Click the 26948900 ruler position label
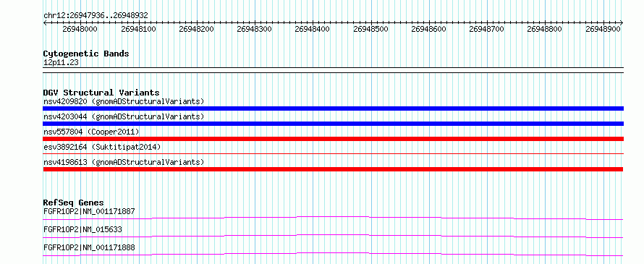This screenshot has width=644, height=264. 603,30
